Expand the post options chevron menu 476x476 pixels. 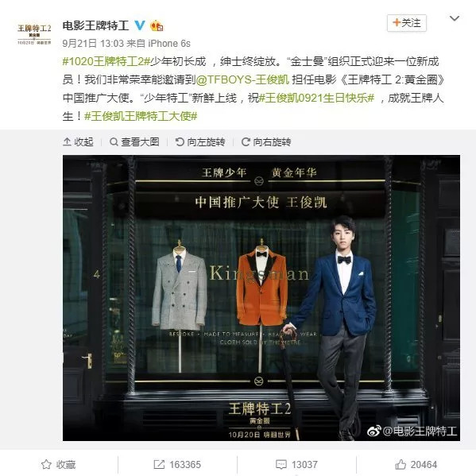pyautogui.click(x=454, y=18)
